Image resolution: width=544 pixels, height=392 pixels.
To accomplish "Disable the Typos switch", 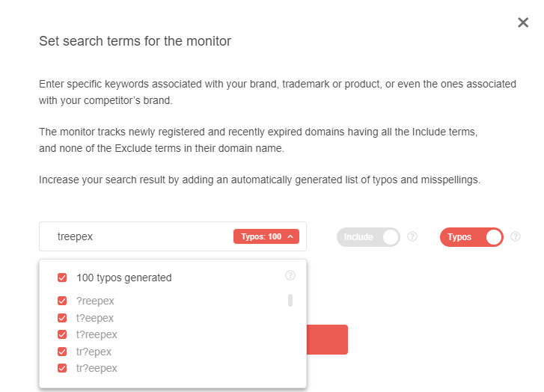I will point(471,237).
